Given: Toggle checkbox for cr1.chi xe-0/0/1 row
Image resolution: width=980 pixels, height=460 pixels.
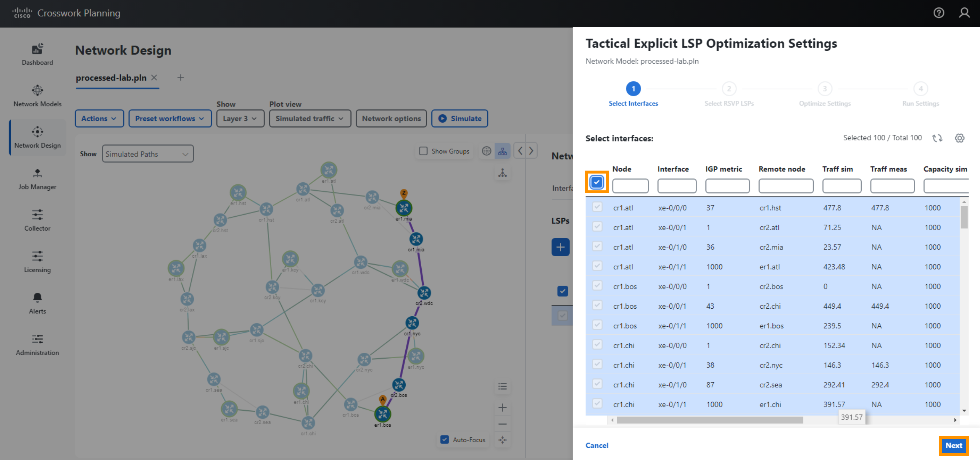Looking at the screenshot, I should coord(597,365).
